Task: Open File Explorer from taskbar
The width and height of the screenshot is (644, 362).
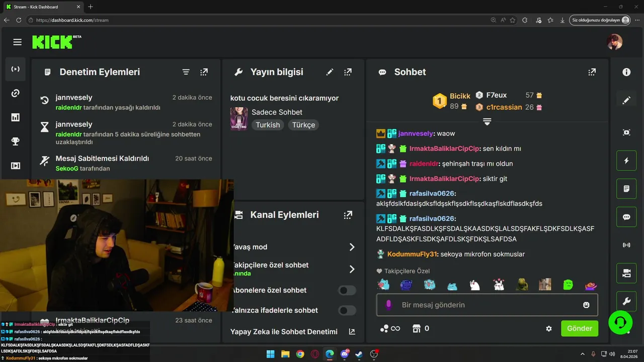Action: pos(285,354)
